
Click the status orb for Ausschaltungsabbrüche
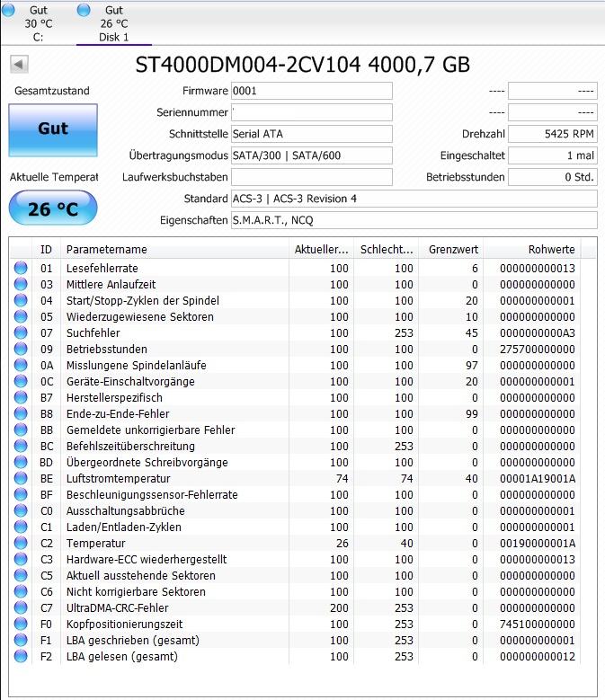tap(21, 510)
